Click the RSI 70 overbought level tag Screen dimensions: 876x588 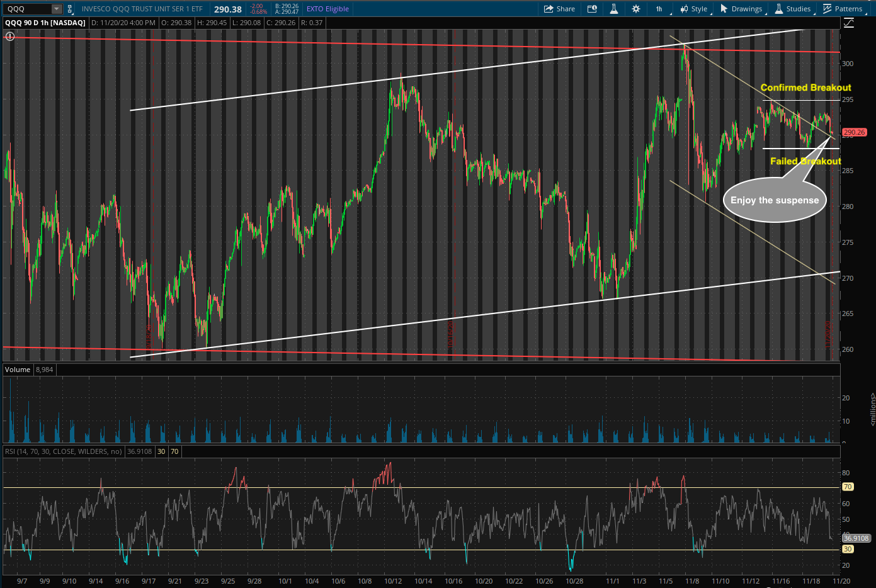point(848,487)
